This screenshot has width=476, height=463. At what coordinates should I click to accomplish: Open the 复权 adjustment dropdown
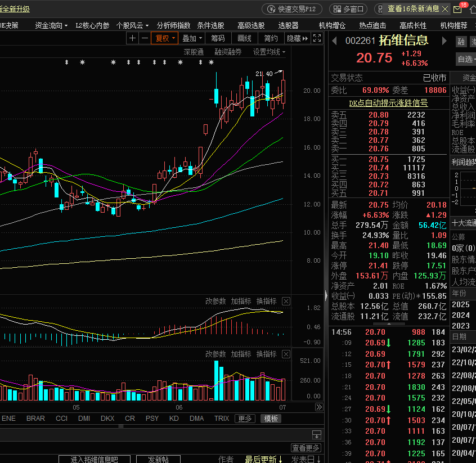[164, 38]
